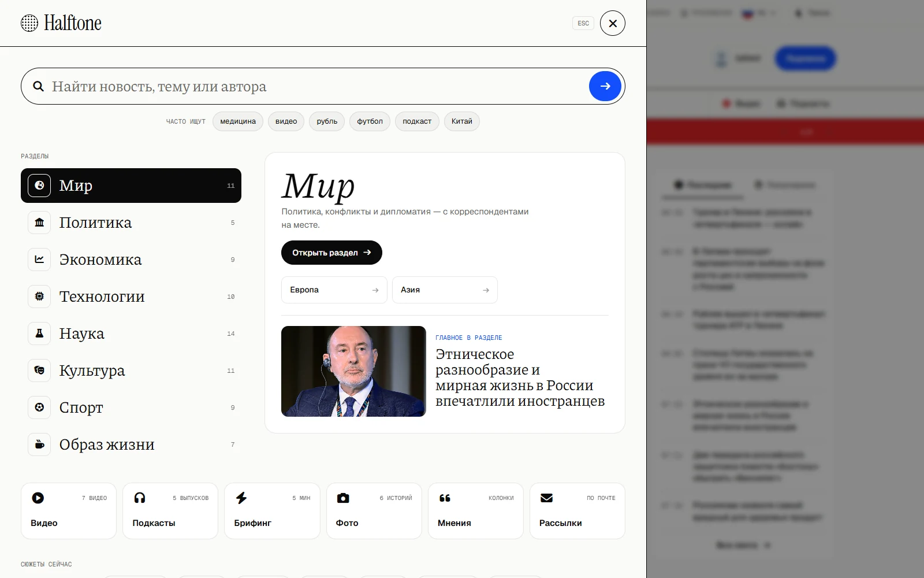This screenshot has width=924, height=578.
Task: Click the camera icon on Фото card
Action: point(343,498)
